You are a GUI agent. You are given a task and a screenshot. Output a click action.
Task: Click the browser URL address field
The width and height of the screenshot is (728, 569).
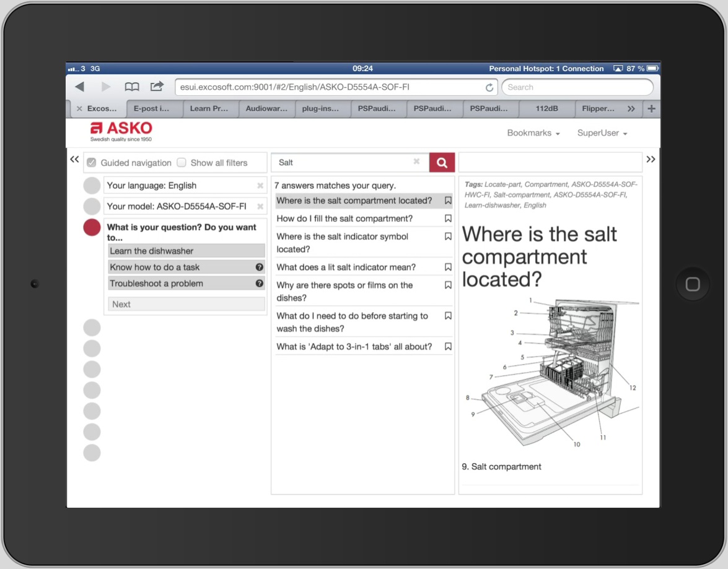click(x=328, y=87)
